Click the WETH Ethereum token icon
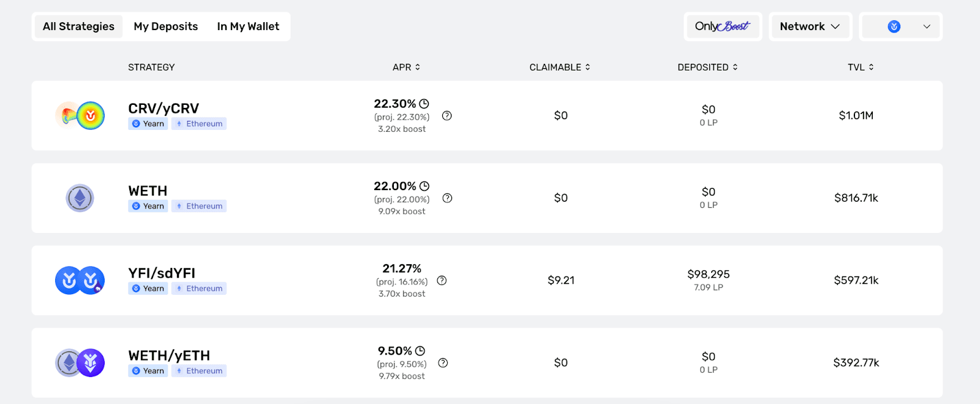The image size is (980, 404). click(x=80, y=198)
